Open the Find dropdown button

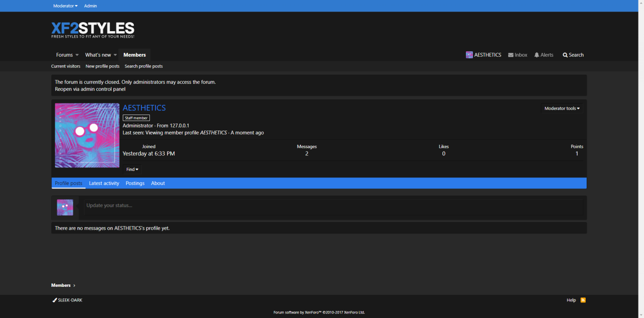(132, 169)
